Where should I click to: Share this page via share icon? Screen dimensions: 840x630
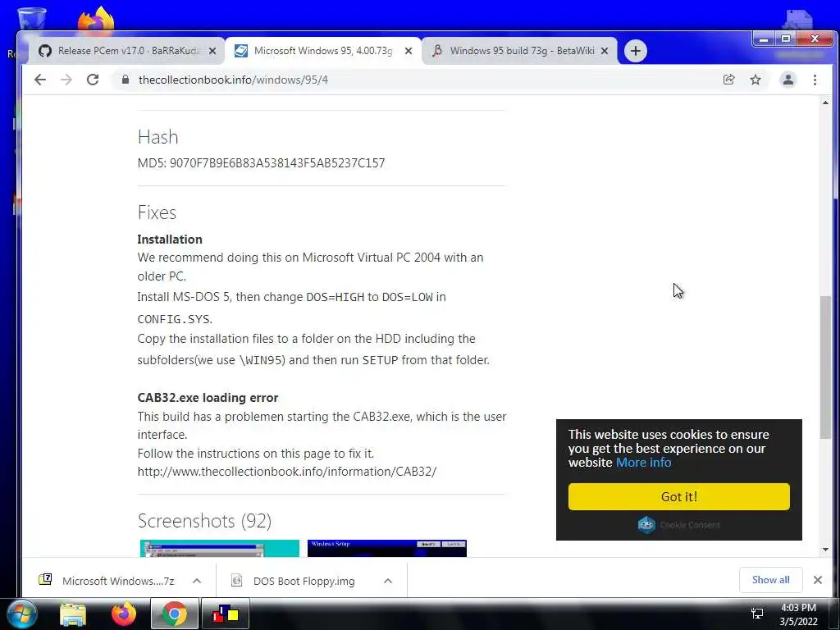728,80
